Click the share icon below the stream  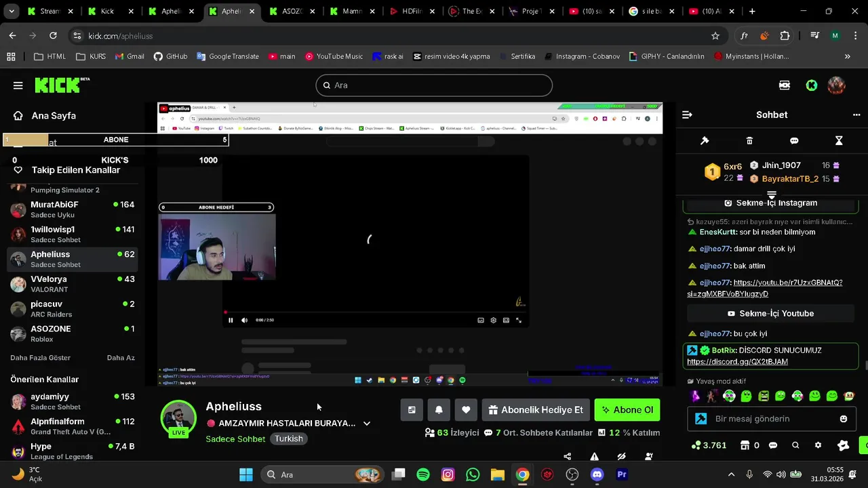[568, 456]
